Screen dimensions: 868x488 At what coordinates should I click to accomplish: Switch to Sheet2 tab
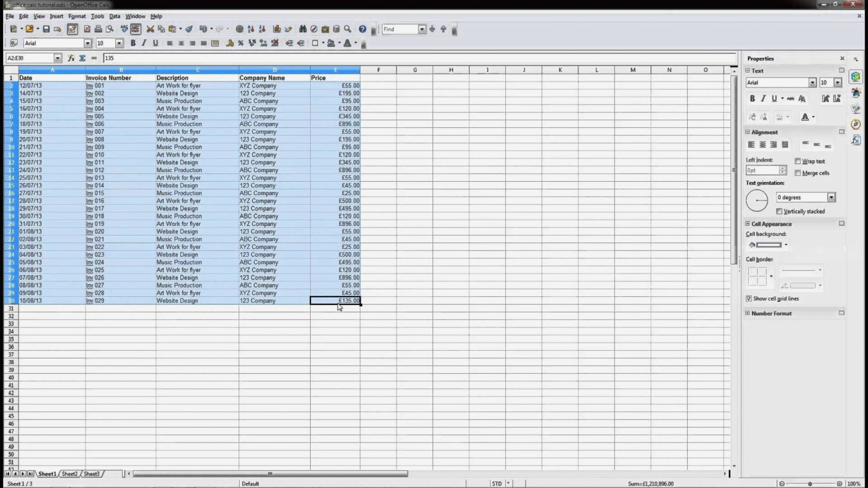(69, 473)
